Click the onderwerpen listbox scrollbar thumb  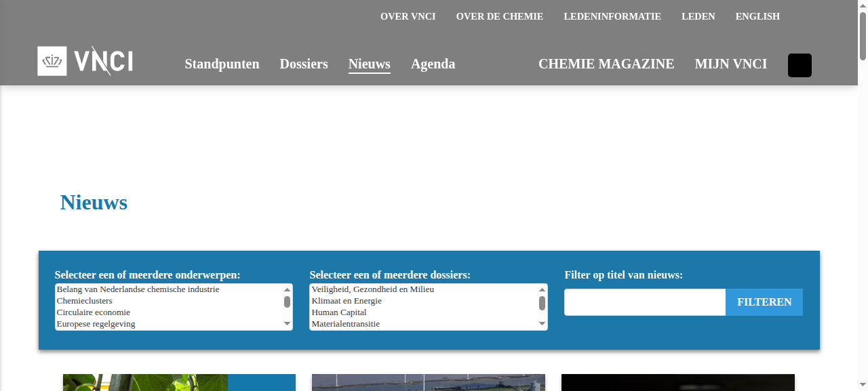click(288, 302)
